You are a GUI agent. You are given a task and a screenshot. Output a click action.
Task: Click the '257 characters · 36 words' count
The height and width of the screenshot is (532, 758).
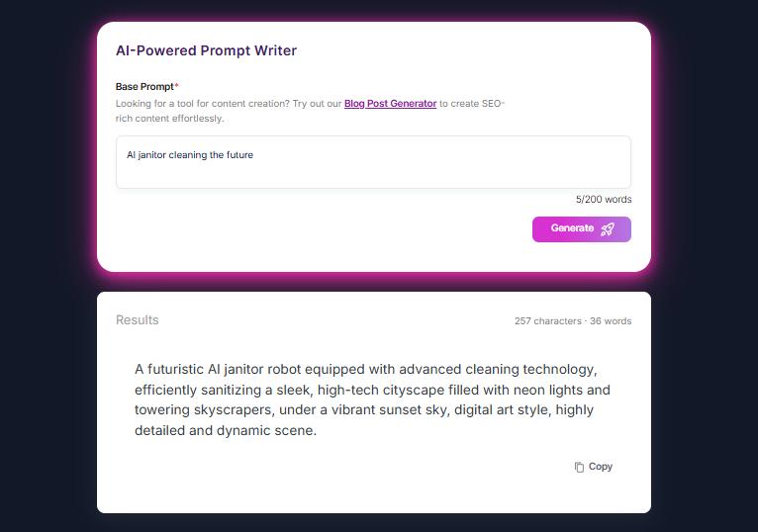(572, 321)
